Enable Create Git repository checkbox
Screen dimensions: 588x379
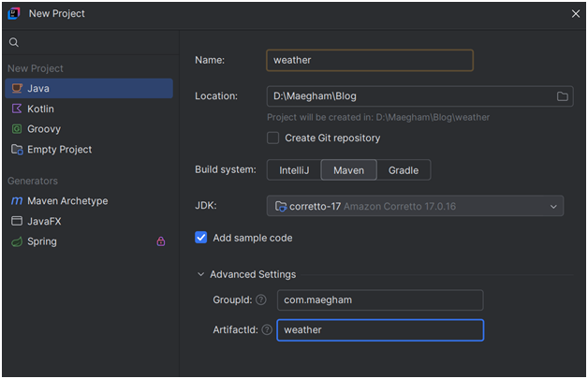273,138
